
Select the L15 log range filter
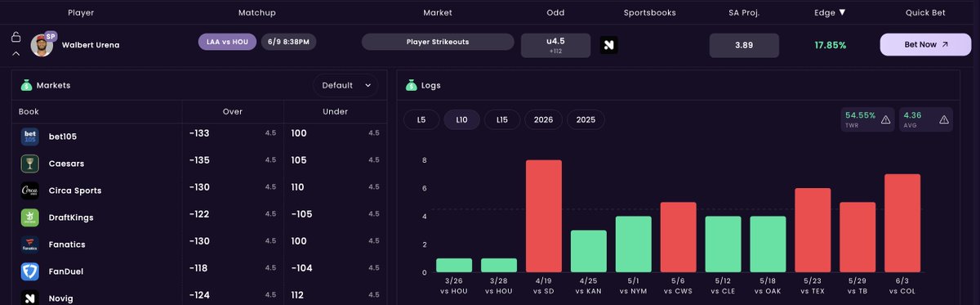coord(502,119)
